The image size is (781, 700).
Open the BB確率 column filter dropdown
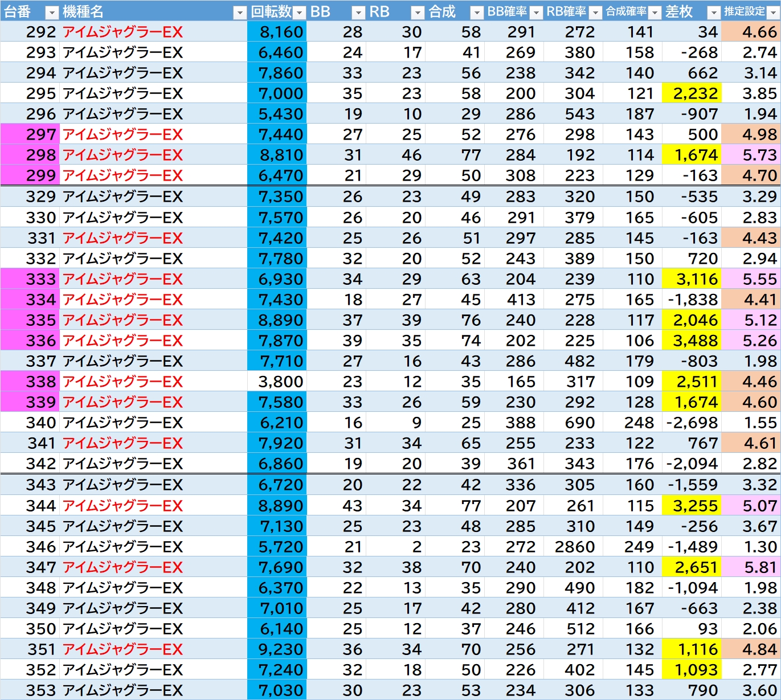[536, 12]
